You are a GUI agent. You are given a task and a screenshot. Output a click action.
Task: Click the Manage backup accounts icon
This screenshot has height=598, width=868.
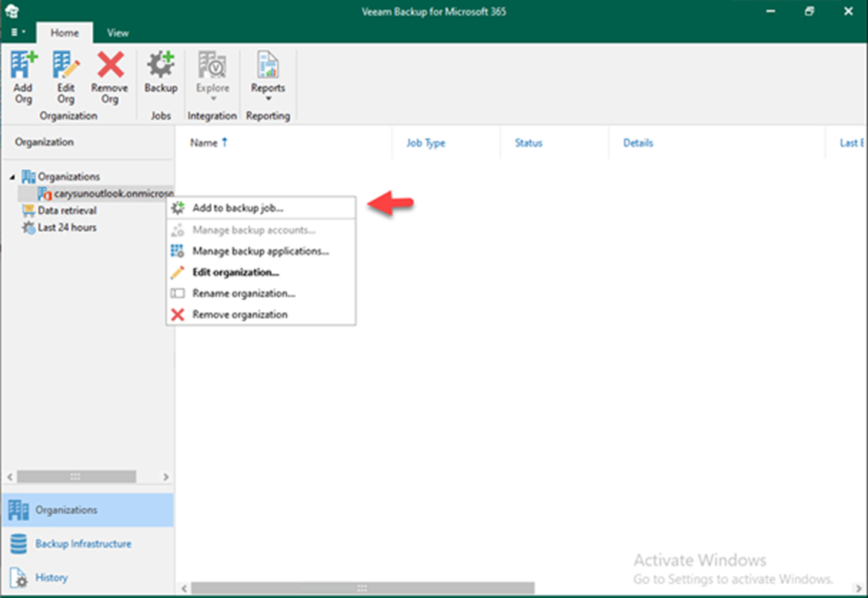point(178,230)
